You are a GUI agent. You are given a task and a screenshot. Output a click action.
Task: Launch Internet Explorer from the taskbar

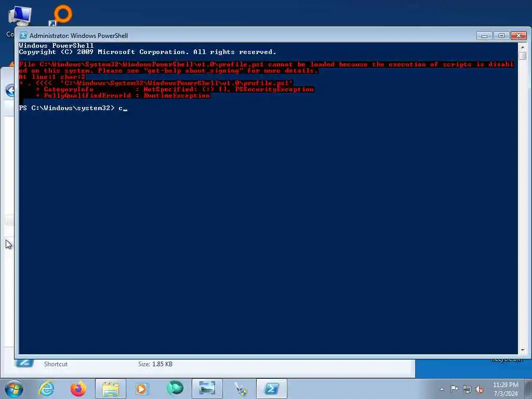pyautogui.click(x=46, y=389)
